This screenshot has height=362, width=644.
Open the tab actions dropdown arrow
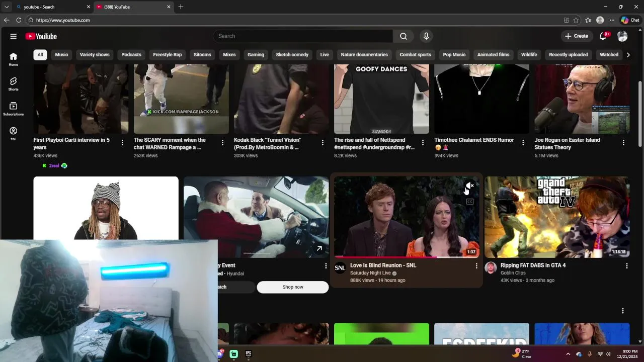(x=7, y=7)
